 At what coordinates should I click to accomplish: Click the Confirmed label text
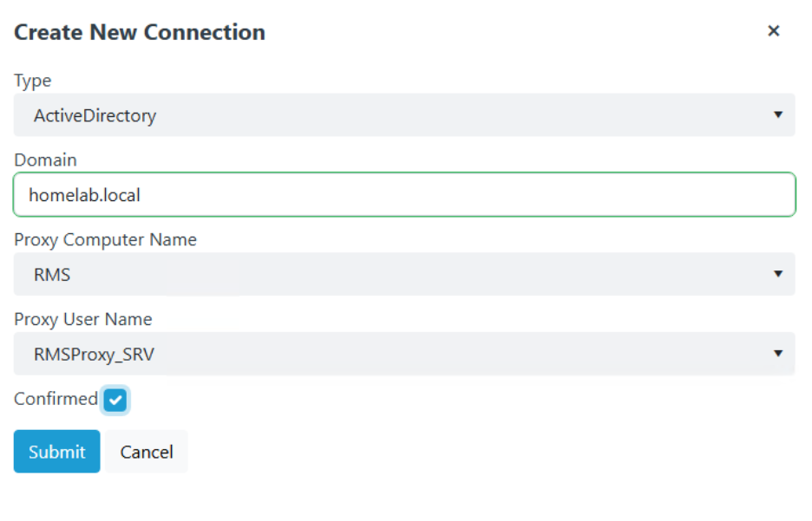tap(55, 399)
